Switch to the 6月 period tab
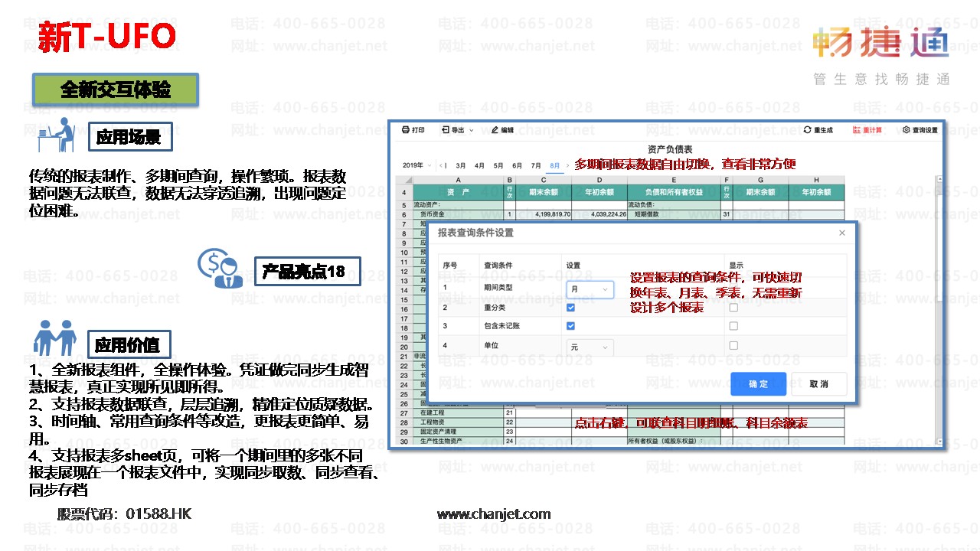 [x=518, y=165]
